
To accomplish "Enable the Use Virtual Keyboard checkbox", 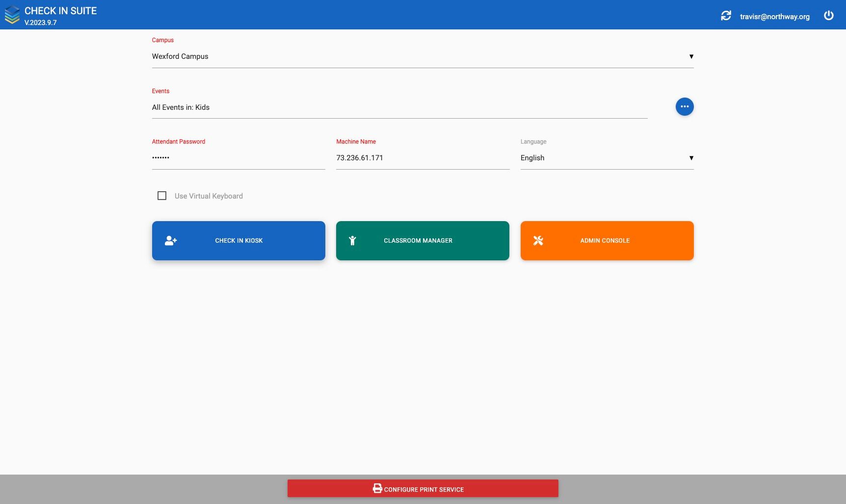I will pos(162,196).
